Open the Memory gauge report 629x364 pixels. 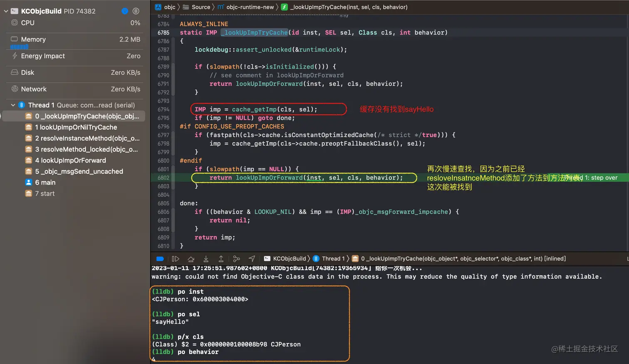(75, 39)
